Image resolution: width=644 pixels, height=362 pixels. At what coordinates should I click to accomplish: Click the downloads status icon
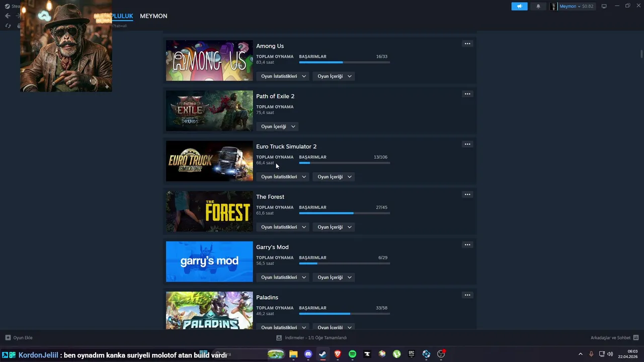tap(279, 338)
